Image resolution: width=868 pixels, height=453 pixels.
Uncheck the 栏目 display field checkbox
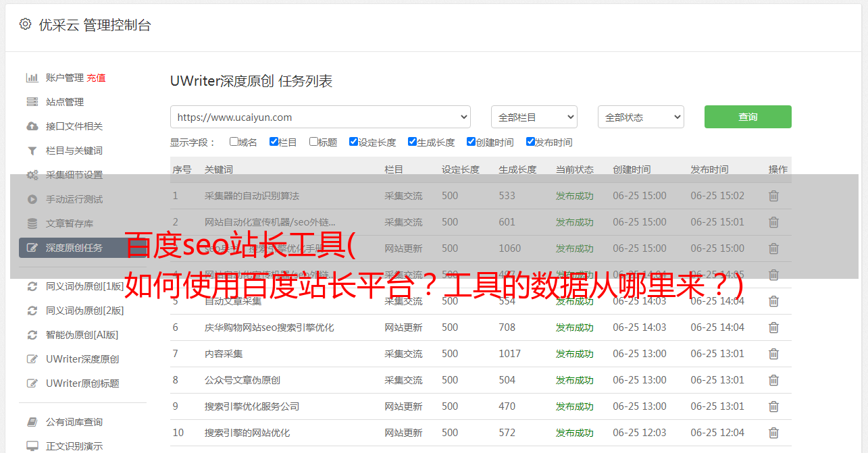pos(274,142)
